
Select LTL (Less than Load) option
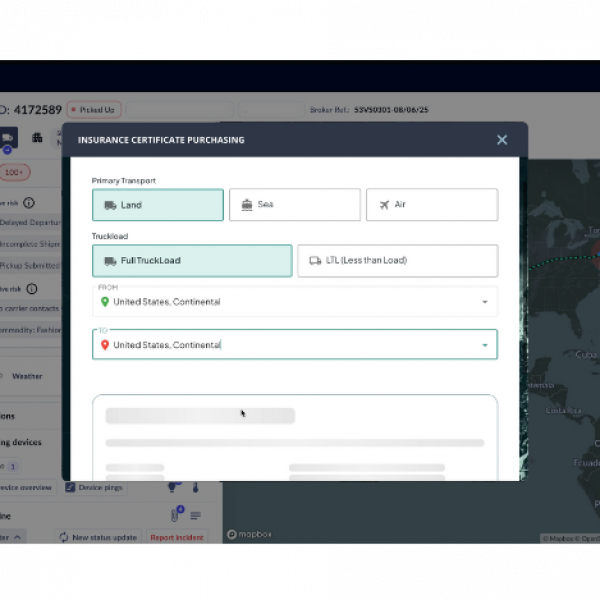pyautogui.click(x=397, y=261)
